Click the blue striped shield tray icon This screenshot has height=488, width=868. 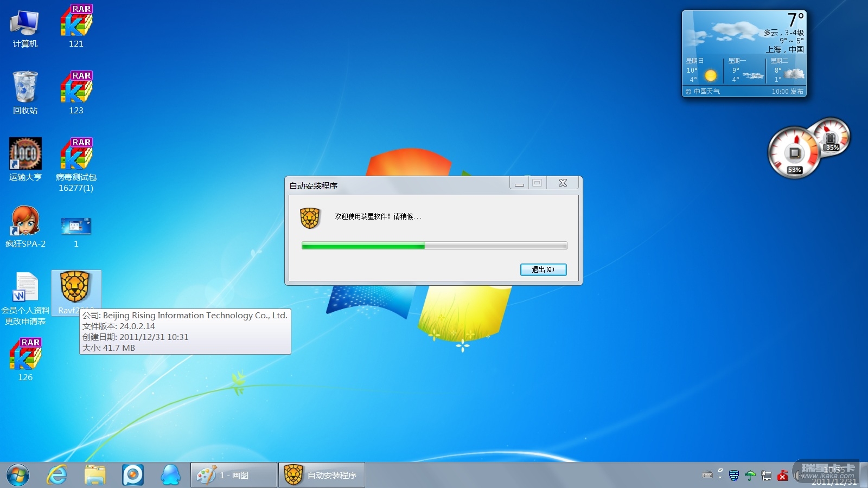click(734, 476)
